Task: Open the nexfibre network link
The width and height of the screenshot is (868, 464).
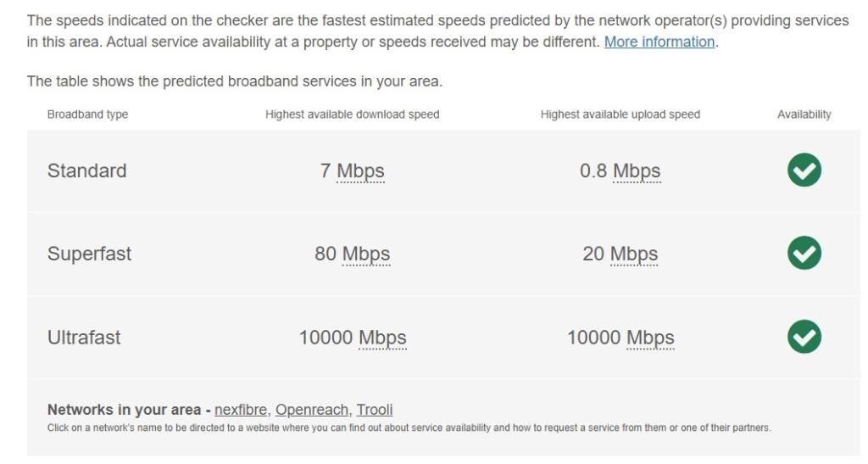Action: [240, 410]
